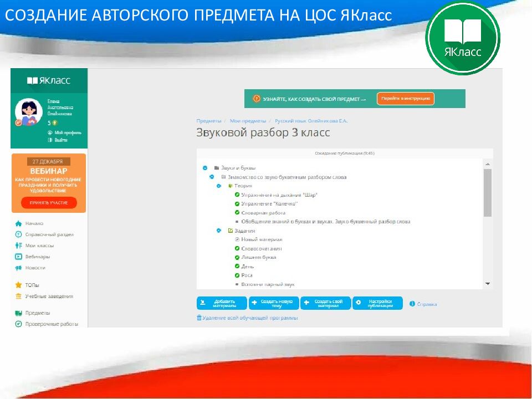This screenshot has height=399, width=532.
Task: Click the folder icon of Звуки и буквы
Action: [x=216, y=168]
